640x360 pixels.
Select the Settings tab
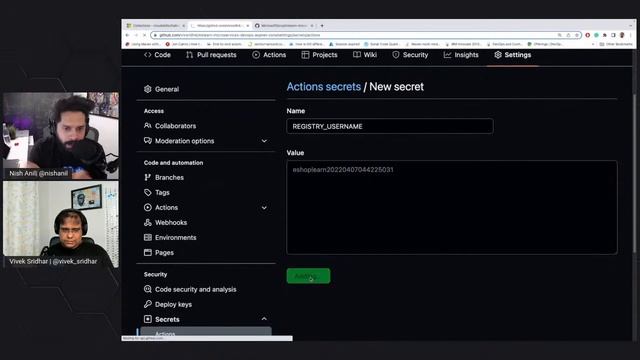[513, 55]
